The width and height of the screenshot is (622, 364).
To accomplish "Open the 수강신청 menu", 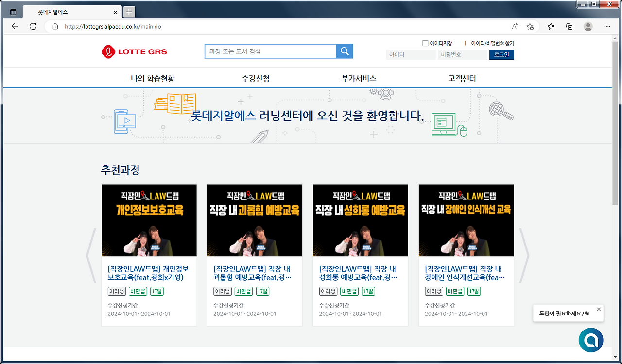I will tap(255, 78).
